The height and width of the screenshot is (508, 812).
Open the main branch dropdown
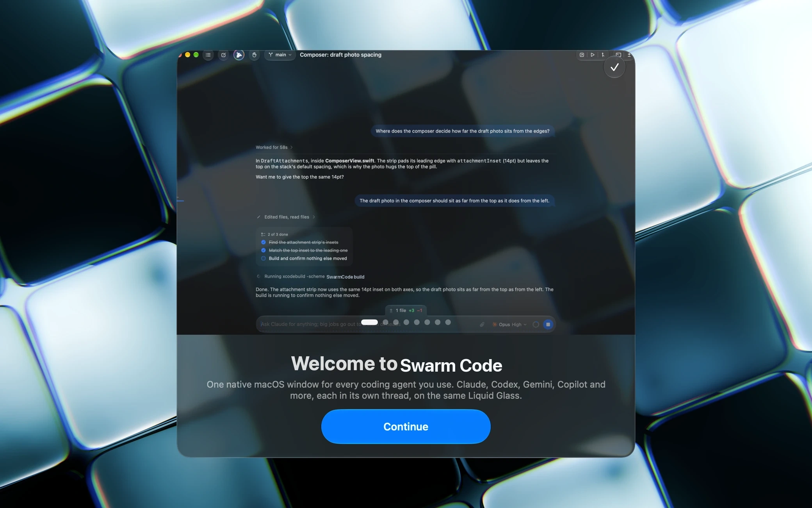pos(280,55)
